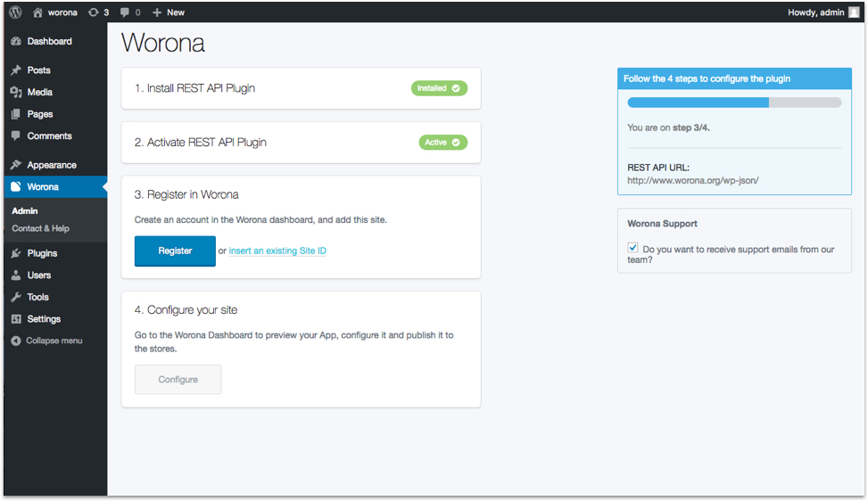The image size is (868, 501).
Task: Click the Media icon in sidebar
Action: click(16, 93)
